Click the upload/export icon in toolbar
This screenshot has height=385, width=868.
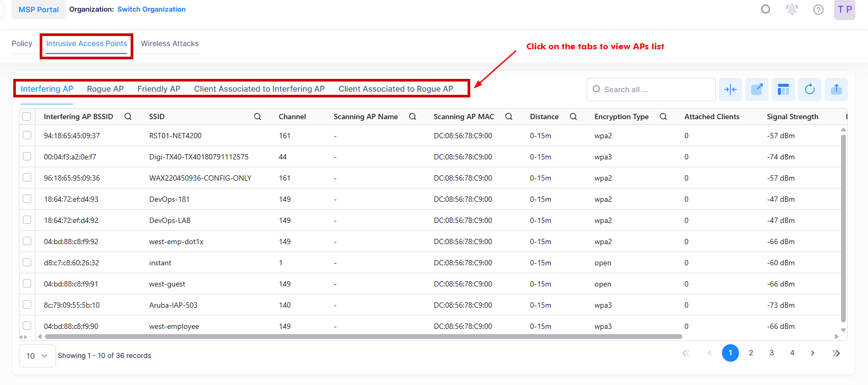coord(836,89)
